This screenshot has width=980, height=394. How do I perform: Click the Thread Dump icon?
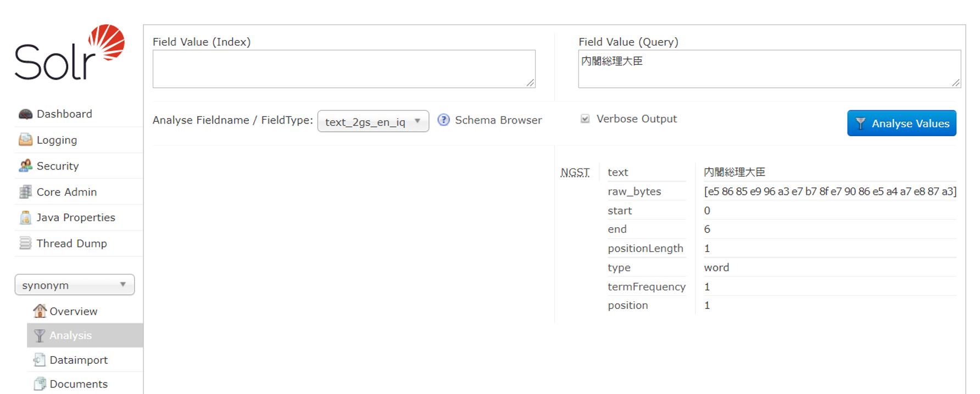point(25,243)
